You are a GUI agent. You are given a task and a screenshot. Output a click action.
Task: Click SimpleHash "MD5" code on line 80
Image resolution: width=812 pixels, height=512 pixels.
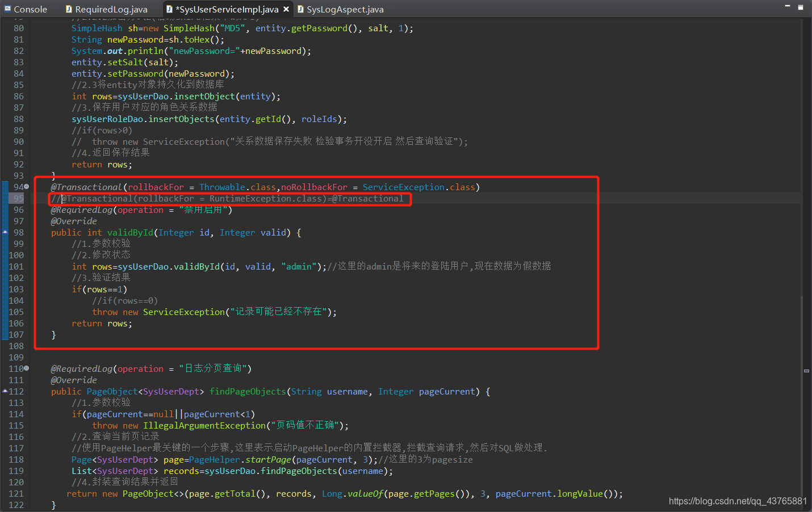[x=242, y=28]
